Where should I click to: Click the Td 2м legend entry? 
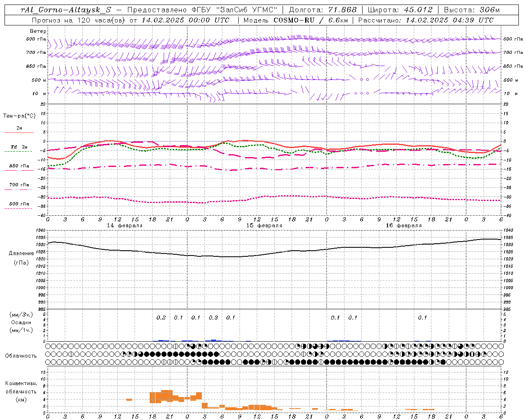[19, 147]
